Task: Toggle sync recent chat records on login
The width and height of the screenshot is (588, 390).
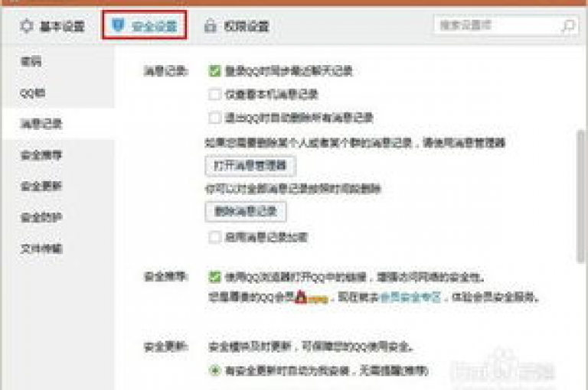Action: (x=214, y=71)
